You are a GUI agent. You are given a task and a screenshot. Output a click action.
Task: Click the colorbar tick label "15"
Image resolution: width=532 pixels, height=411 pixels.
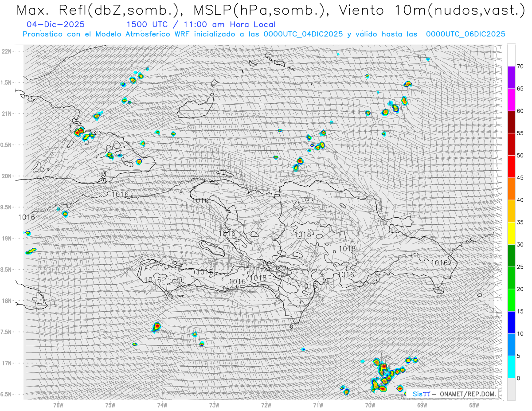[x=520, y=311]
